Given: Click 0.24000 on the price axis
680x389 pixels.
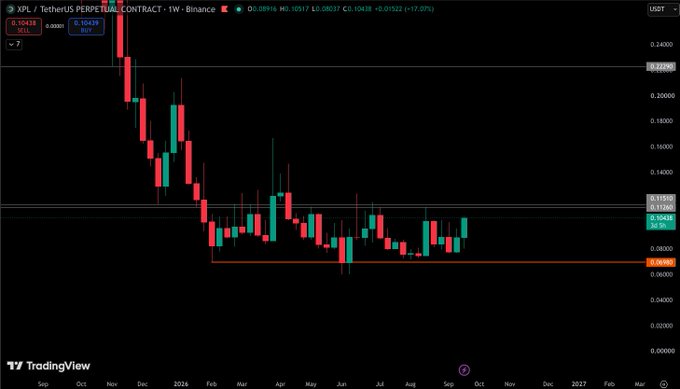Looking at the screenshot, I should pos(662,44).
